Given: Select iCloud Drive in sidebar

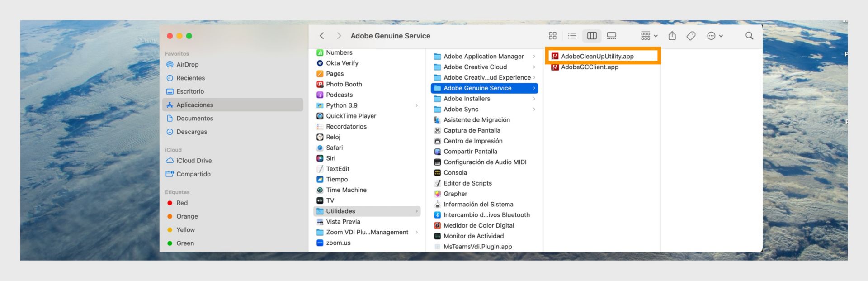Looking at the screenshot, I should click(x=194, y=161).
